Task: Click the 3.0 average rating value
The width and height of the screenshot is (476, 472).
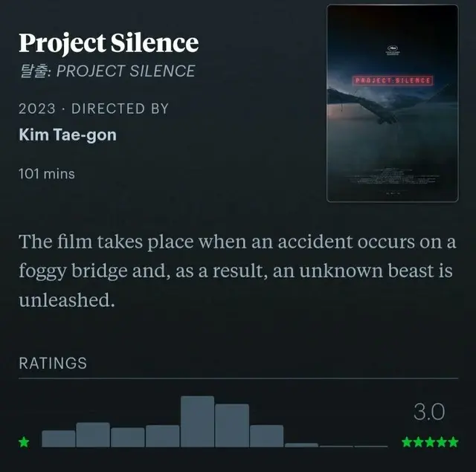Action: point(429,412)
